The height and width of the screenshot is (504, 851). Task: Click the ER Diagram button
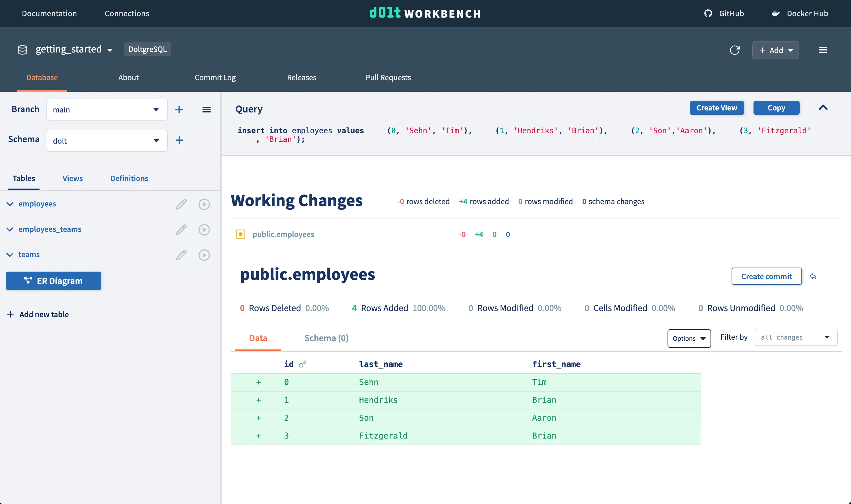[x=53, y=281]
